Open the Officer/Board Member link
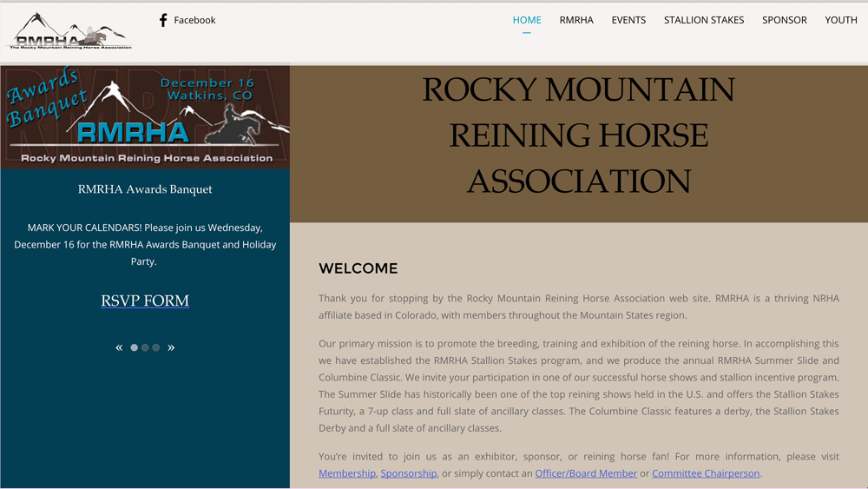This screenshot has height=489, width=868. (586, 473)
